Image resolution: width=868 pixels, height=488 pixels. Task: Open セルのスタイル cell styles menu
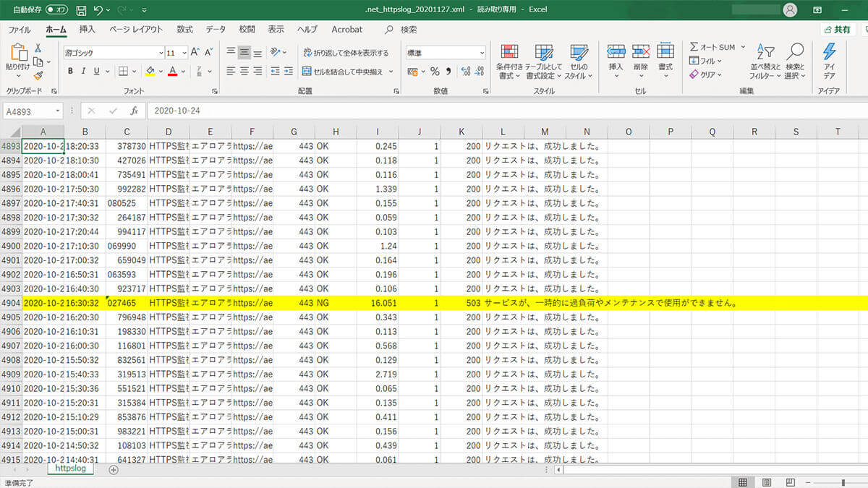pyautogui.click(x=579, y=61)
